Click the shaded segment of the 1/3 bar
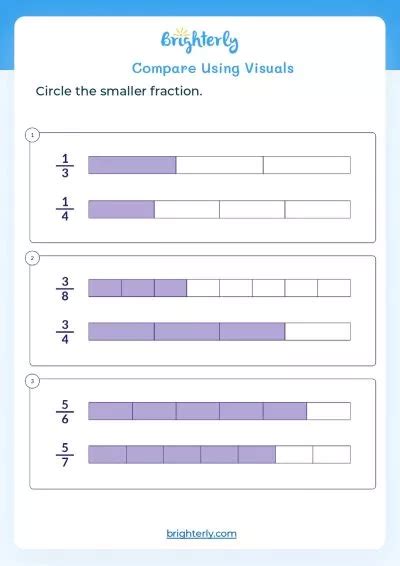The image size is (400, 566). pos(132,165)
